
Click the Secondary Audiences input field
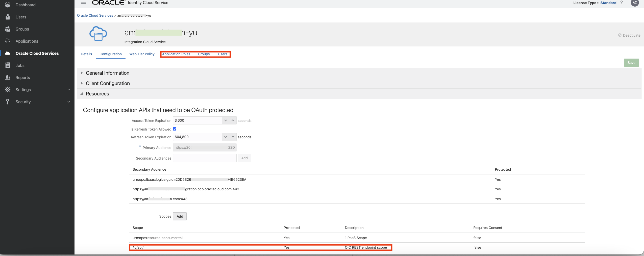[x=204, y=158]
